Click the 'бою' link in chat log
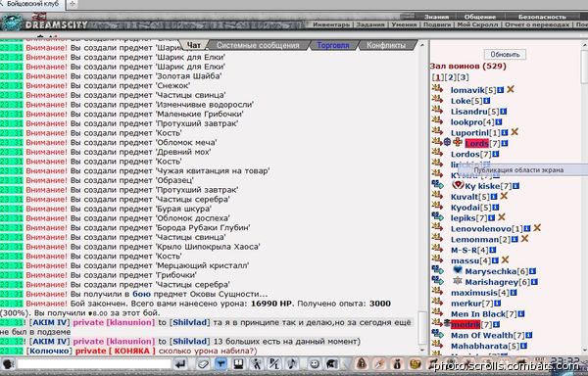Image resolution: width=588 pixels, height=376 pixels. [141, 295]
